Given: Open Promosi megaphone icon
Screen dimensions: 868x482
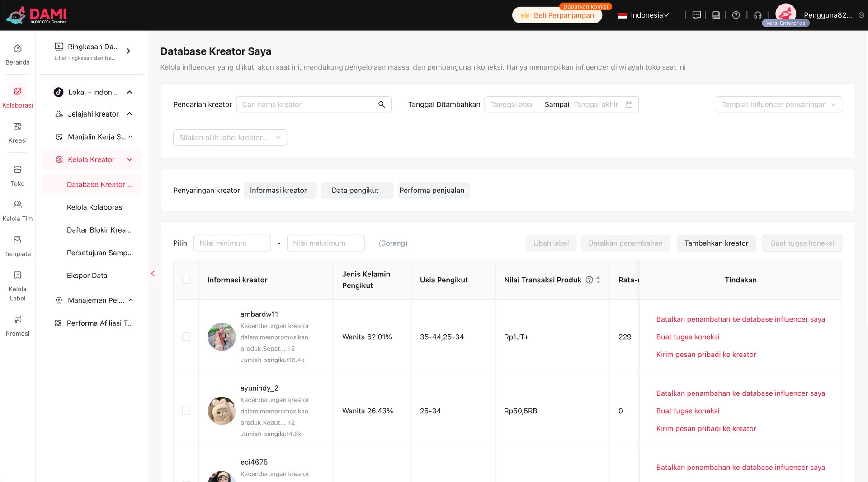Looking at the screenshot, I should 18,319.
